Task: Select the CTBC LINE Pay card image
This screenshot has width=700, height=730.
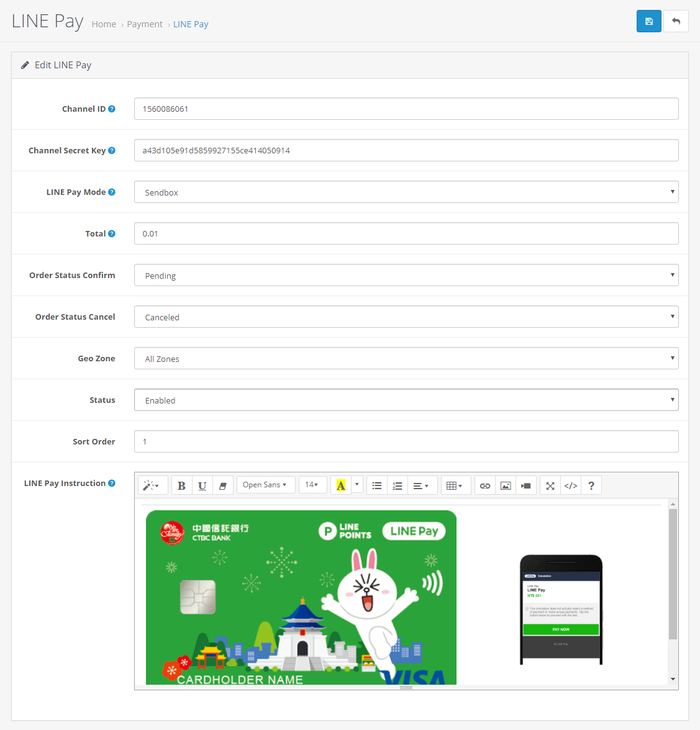Action: [301, 597]
